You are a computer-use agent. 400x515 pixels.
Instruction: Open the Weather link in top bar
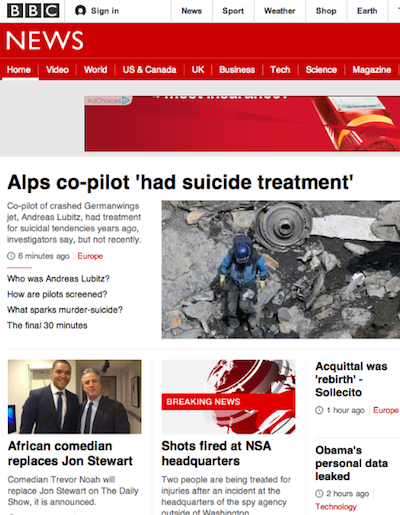pos(280,11)
